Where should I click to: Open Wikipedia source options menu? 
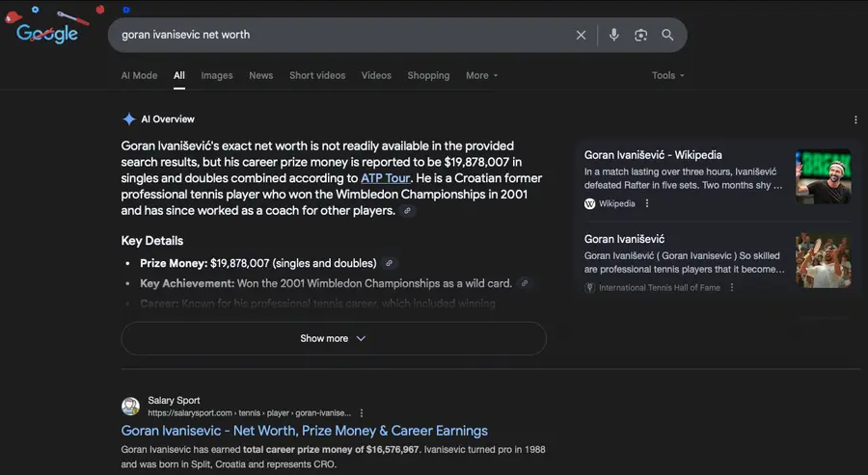647,204
